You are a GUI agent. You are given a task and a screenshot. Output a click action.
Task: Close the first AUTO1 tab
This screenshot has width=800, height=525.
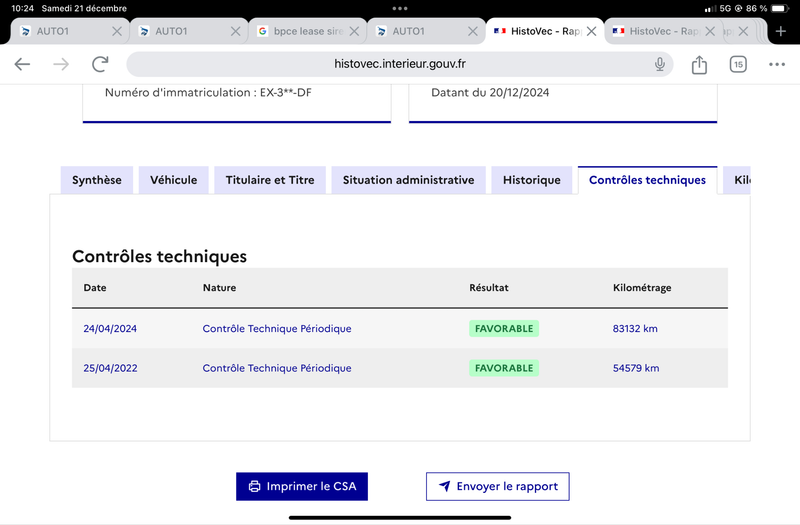coord(117,31)
